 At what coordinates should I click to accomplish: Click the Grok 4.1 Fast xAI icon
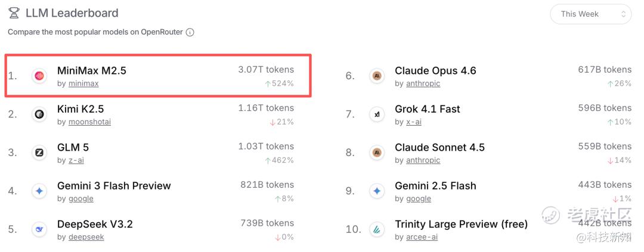(377, 114)
